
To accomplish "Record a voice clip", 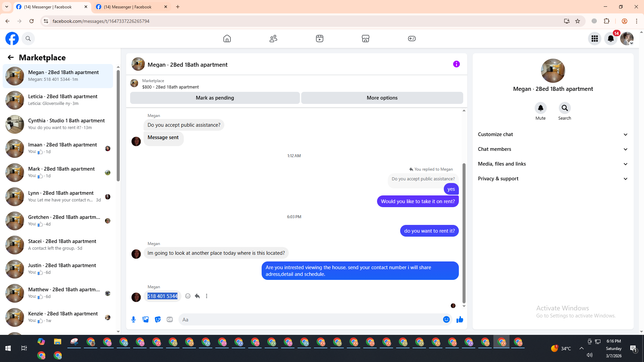I will (x=133, y=319).
